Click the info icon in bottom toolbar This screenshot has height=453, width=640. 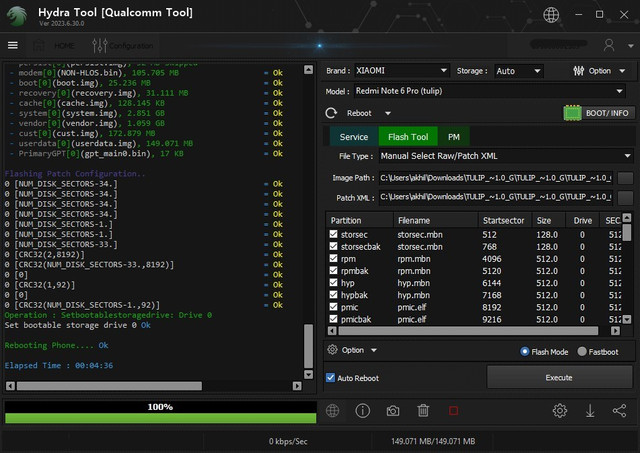[x=363, y=411]
